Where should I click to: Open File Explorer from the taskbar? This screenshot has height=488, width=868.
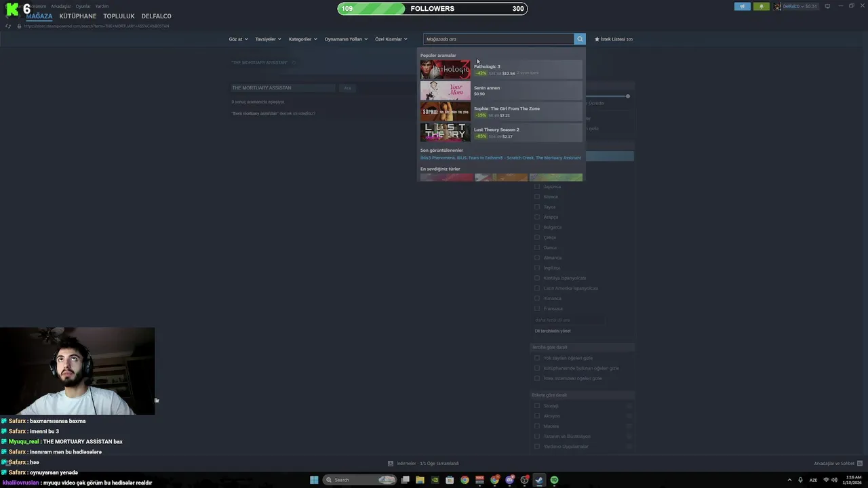coord(420,480)
